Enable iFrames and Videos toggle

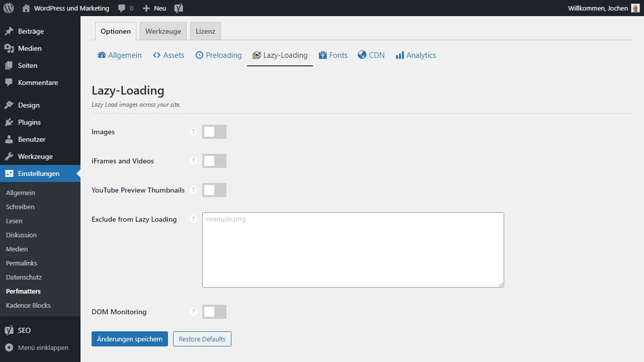tap(214, 161)
